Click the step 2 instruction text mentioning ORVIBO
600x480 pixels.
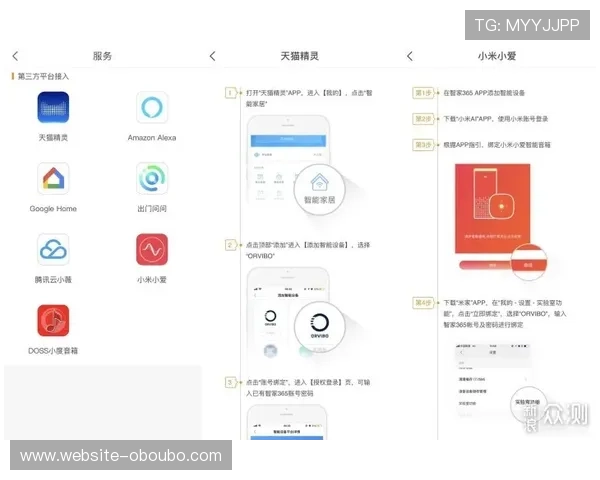pos(308,250)
